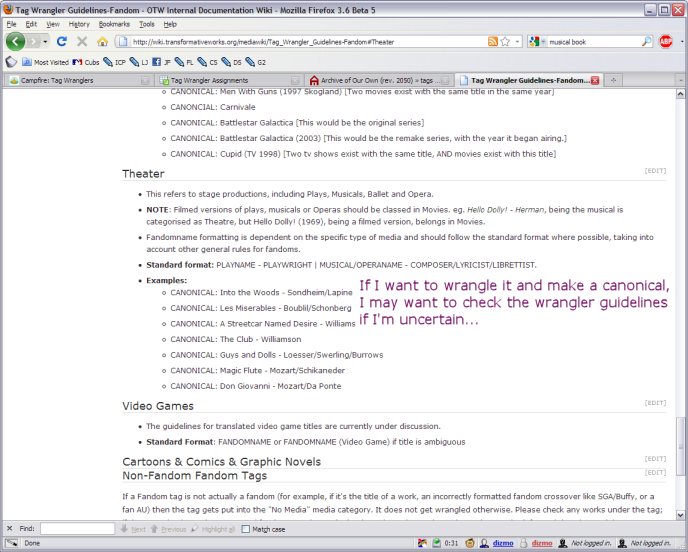Edit the Cartoons & Comics section EDIT link

655,459
